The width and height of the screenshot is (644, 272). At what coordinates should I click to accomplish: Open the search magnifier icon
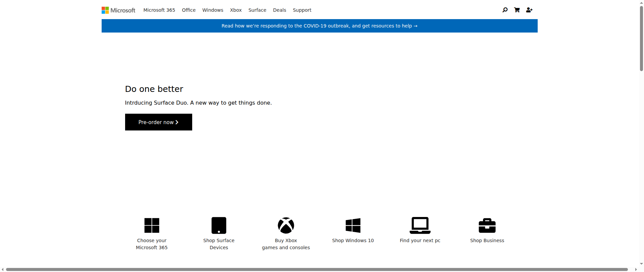(x=505, y=10)
